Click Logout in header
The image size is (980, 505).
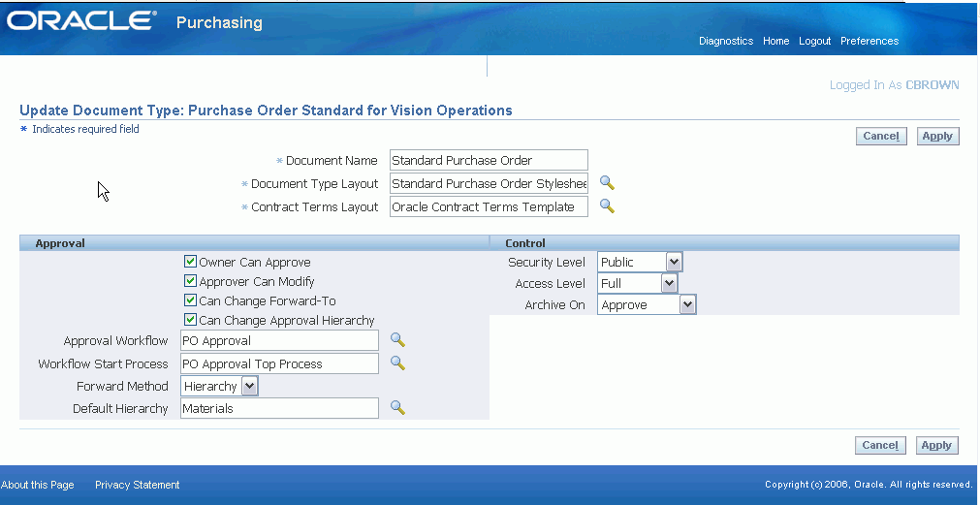814,41
